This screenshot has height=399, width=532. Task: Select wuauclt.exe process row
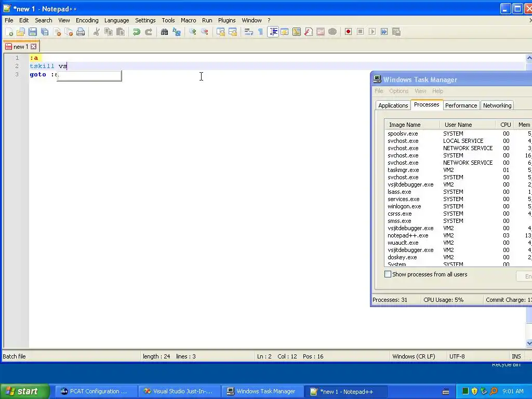coord(458,243)
